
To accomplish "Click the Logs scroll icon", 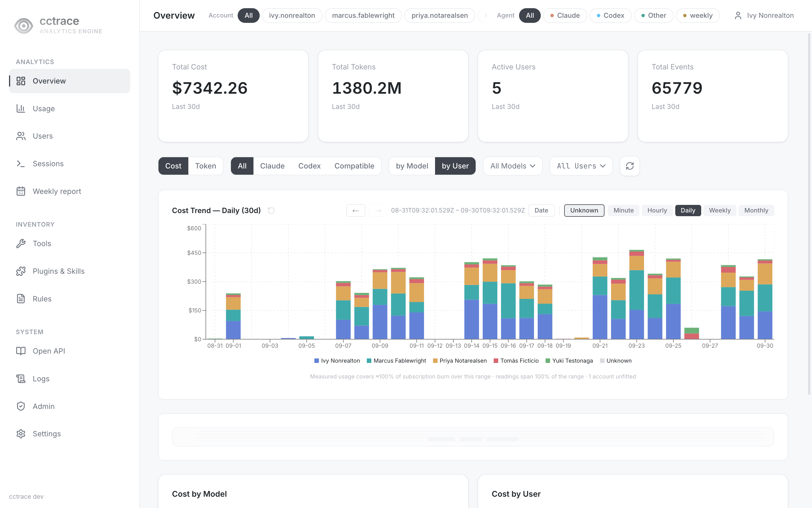I will (21, 379).
